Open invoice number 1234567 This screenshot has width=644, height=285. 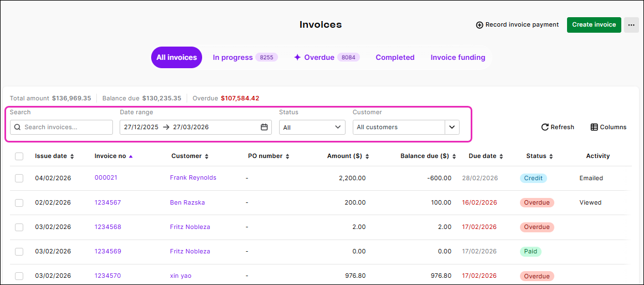click(x=108, y=202)
